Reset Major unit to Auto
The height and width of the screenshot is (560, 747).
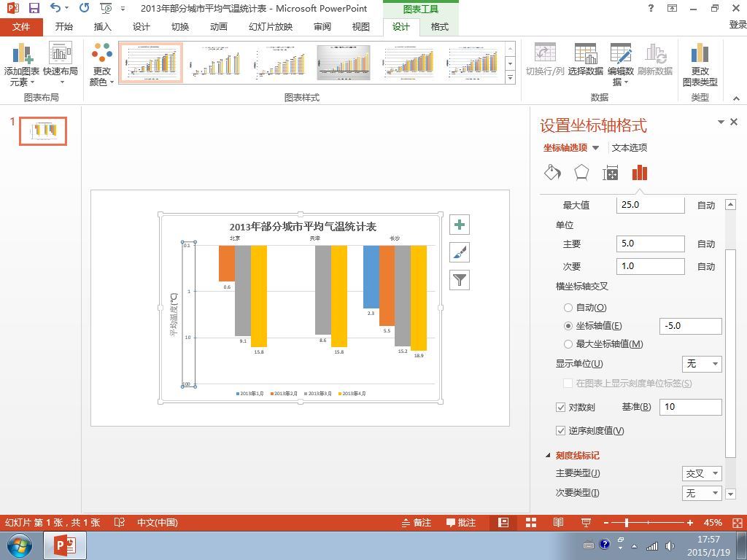point(706,244)
